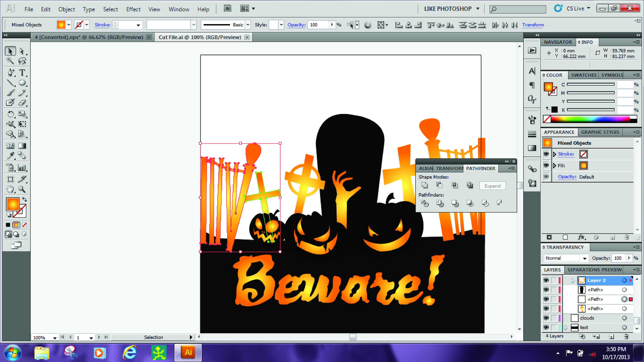
Task: Expand the text layer triangle
Action: tap(566, 327)
